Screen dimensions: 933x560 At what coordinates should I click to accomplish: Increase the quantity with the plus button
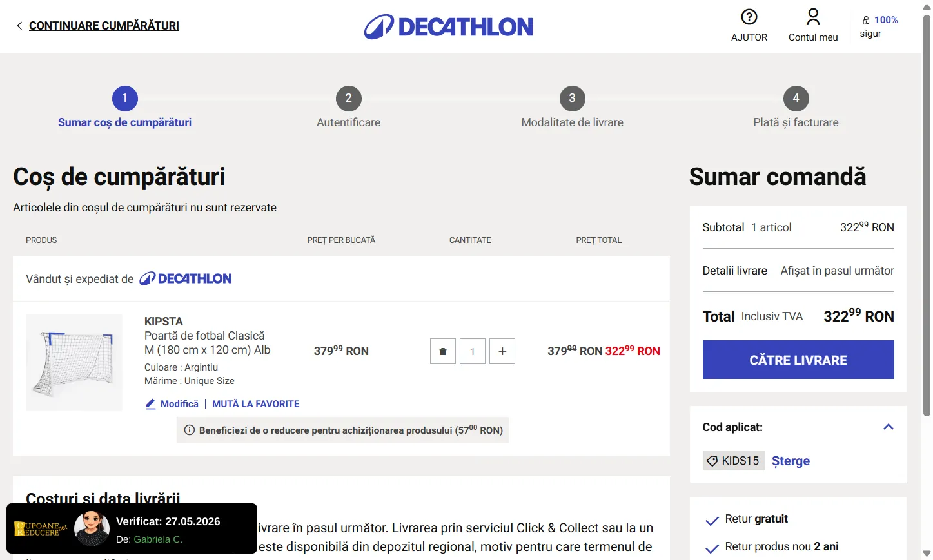point(502,351)
